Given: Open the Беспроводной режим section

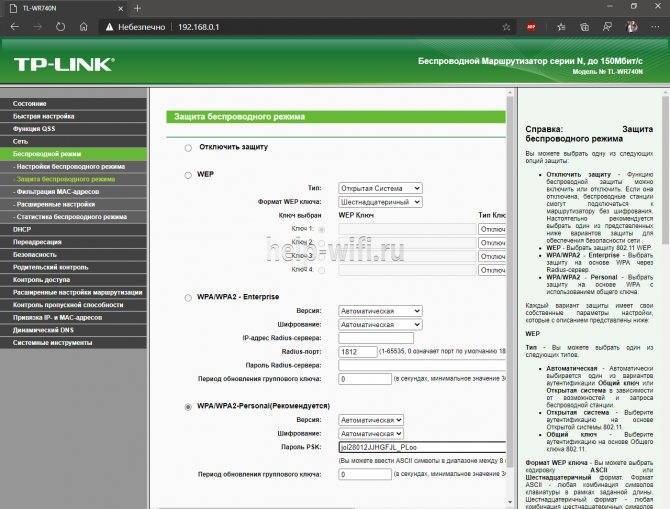Looking at the screenshot, I should (x=73, y=154).
